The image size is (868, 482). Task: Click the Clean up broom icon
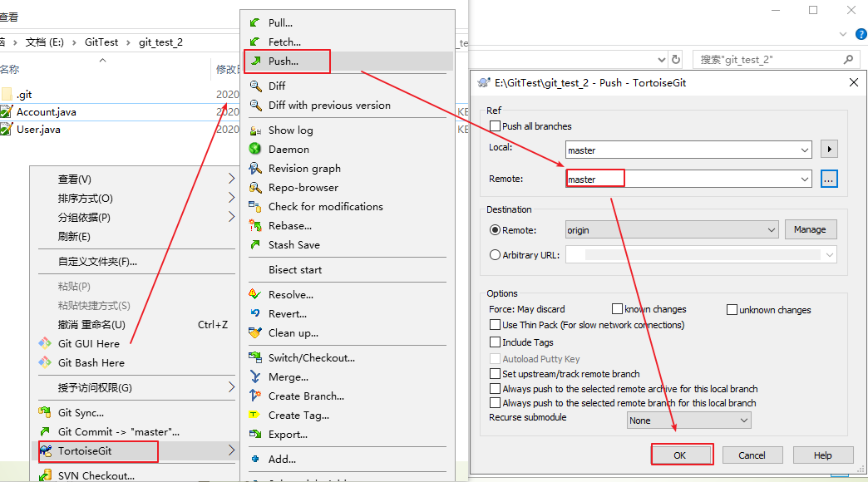[x=254, y=332]
